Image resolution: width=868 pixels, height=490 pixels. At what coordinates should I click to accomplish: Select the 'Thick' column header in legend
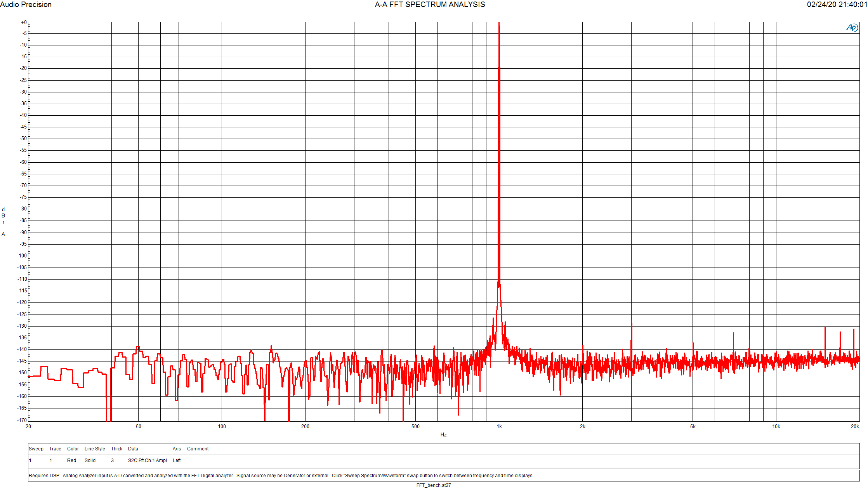116,449
